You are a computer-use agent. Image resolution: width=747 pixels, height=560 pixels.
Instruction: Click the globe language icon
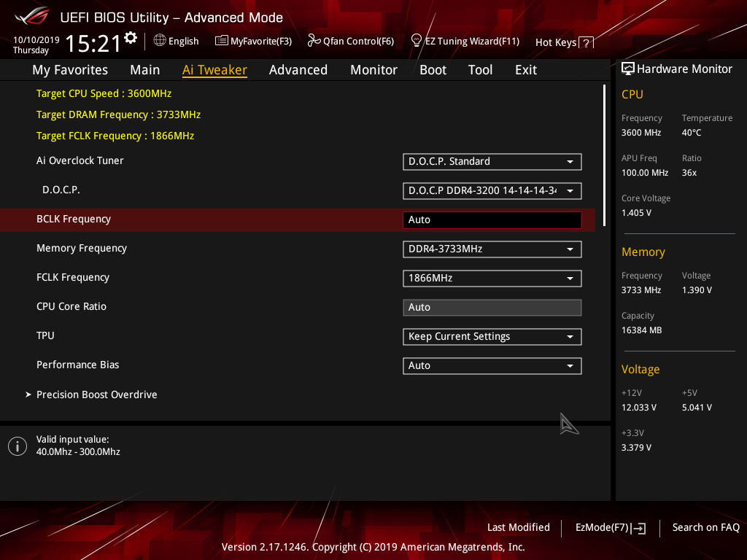click(x=160, y=40)
